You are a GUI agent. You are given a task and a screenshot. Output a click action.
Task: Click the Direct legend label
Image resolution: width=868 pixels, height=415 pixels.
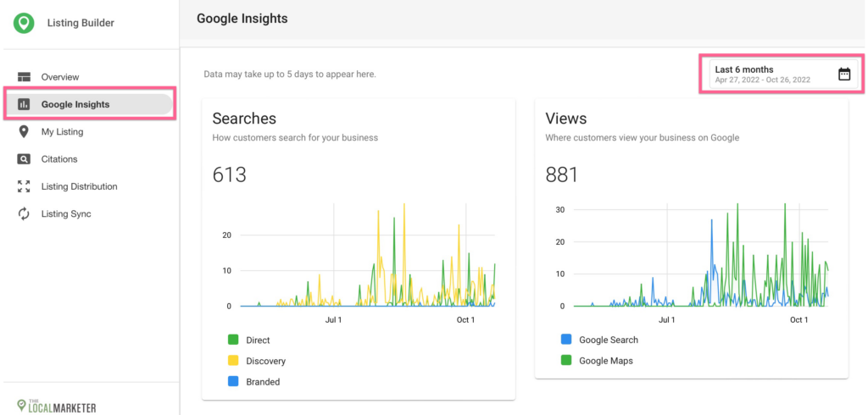[258, 340]
